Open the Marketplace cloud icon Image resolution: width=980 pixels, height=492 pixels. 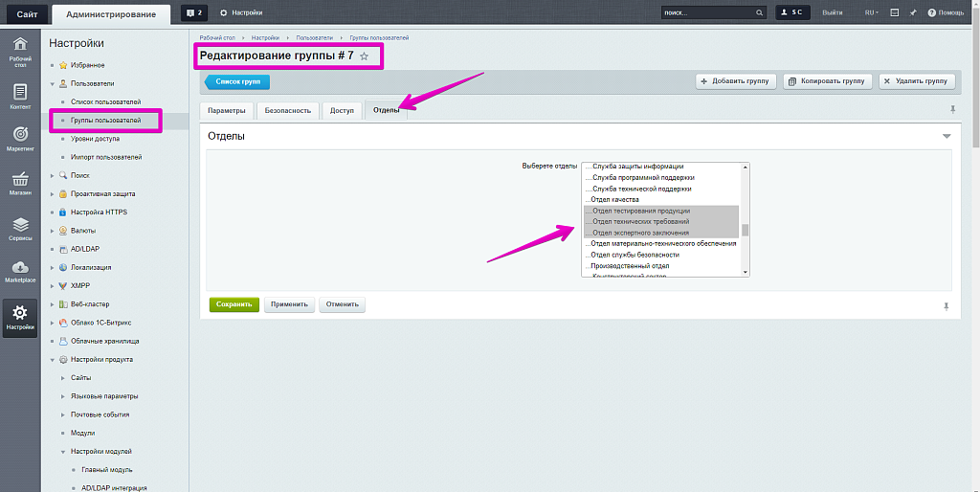[x=19, y=272]
